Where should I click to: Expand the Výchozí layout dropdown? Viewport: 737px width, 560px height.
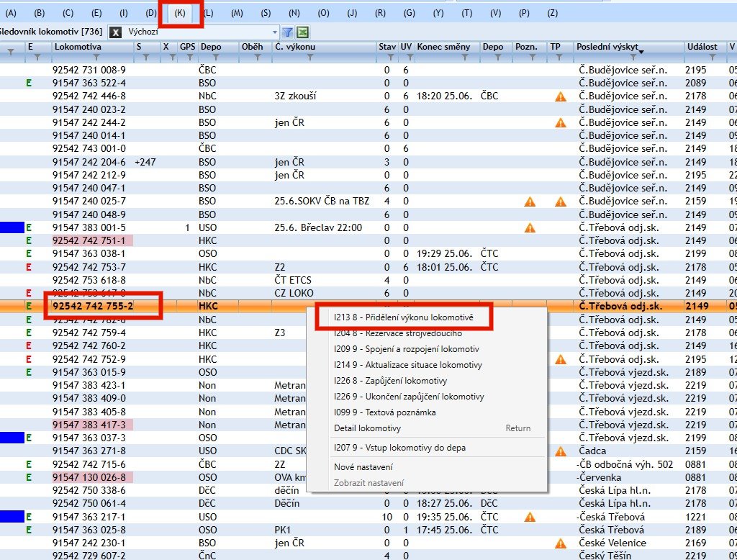(275, 32)
